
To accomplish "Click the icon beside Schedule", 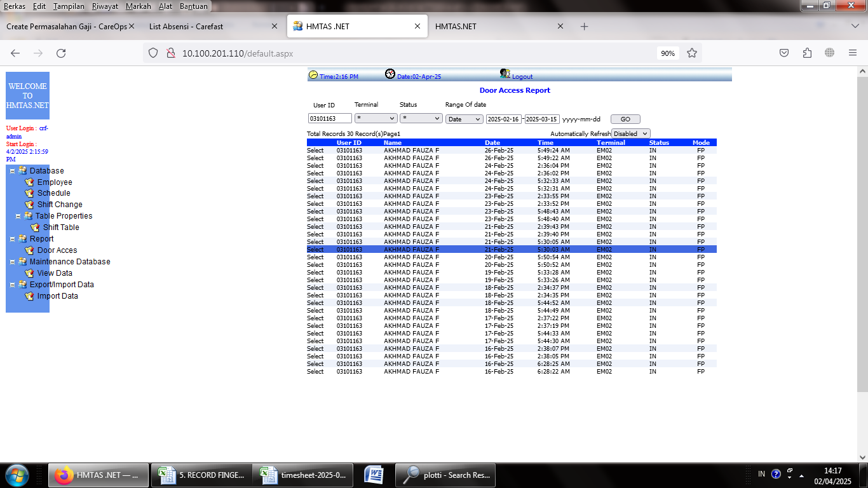I will (29, 193).
